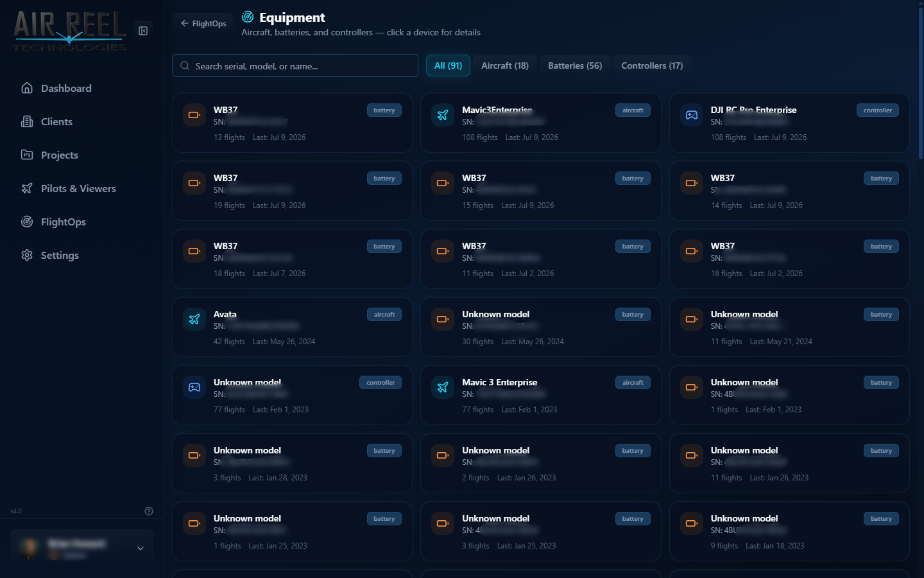The width and height of the screenshot is (924, 578).
Task: Click the DJI RC Pro Enterprise controller icon
Action: coord(692,115)
